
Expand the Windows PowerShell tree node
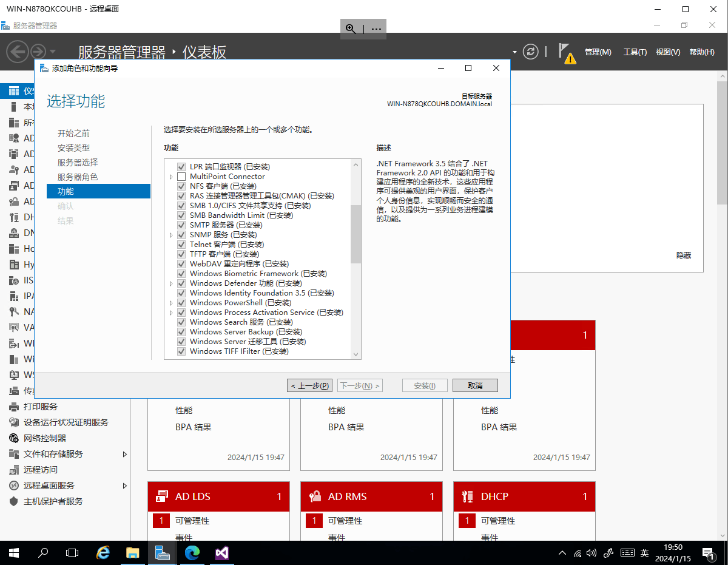(x=171, y=303)
